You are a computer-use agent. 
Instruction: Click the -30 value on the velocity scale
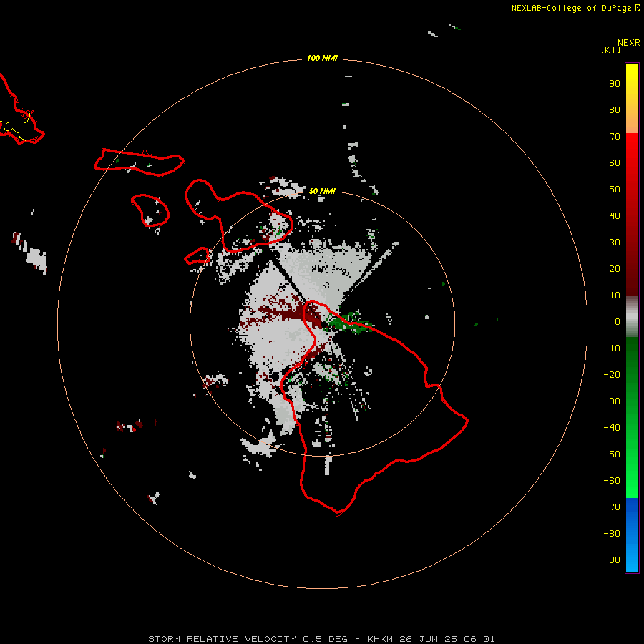(x=612, y=401)
